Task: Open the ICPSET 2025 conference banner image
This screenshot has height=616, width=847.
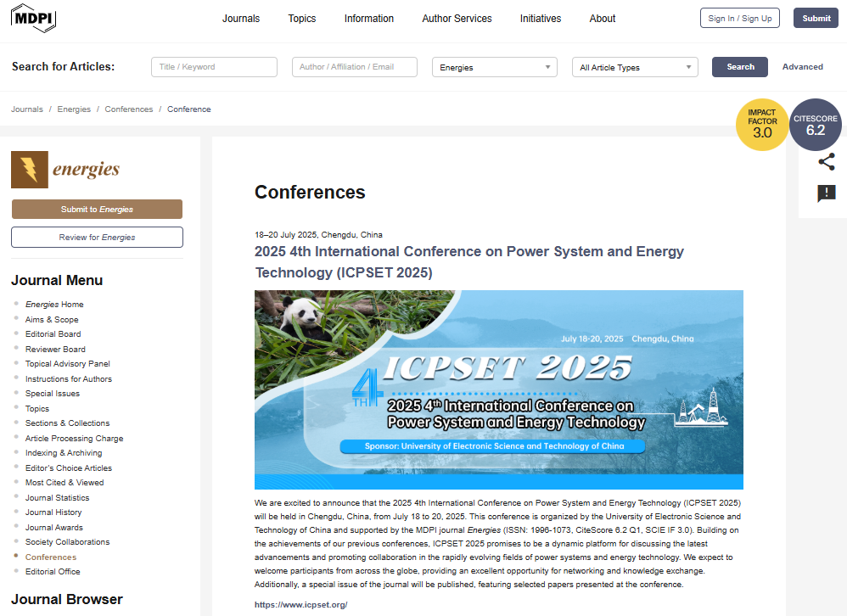Action: tap(499, 389)
